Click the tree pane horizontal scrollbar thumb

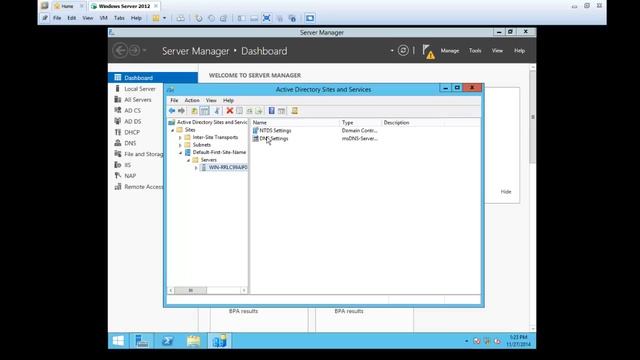click(x=190, y=290)
